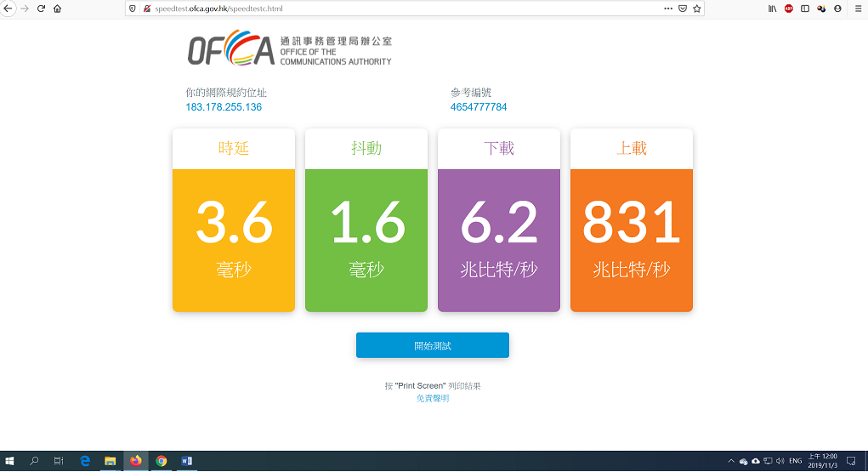This screenshot has height=472, width=868.
Task: Open the page actions three-dot menu
Action: coord(667,9)
